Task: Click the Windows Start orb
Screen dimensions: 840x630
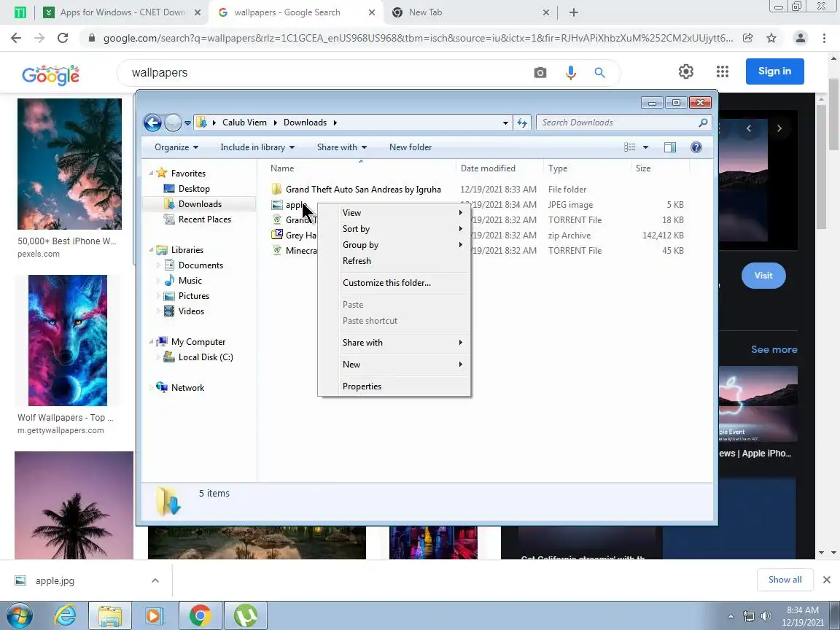Action: 19,615
